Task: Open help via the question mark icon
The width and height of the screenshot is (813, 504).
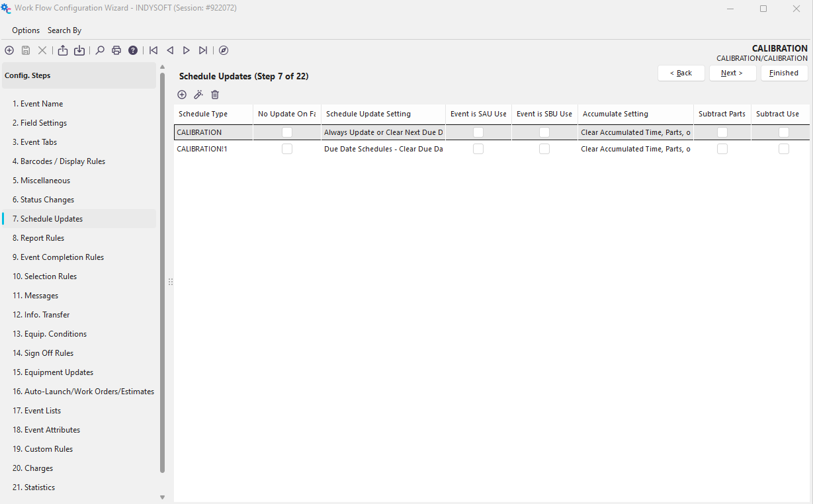Action: tap(133, 50)
